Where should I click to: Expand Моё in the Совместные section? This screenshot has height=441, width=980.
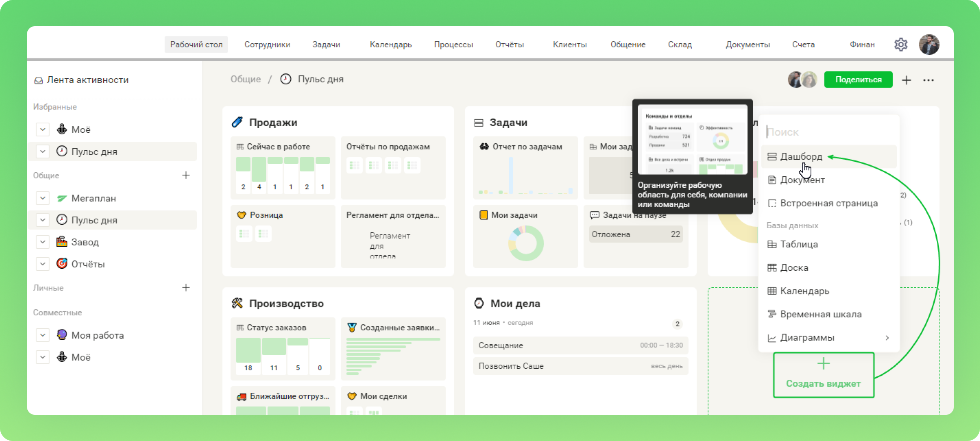point(42,357)
